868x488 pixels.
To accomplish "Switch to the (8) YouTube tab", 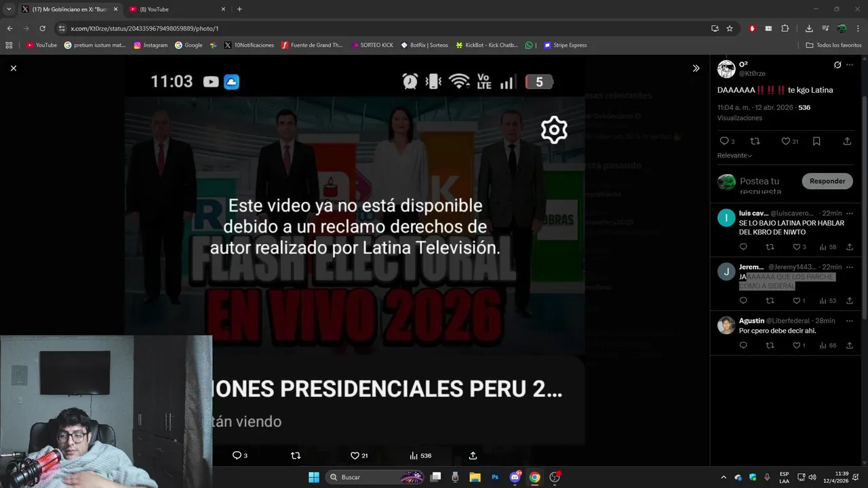I will [178, 9].
